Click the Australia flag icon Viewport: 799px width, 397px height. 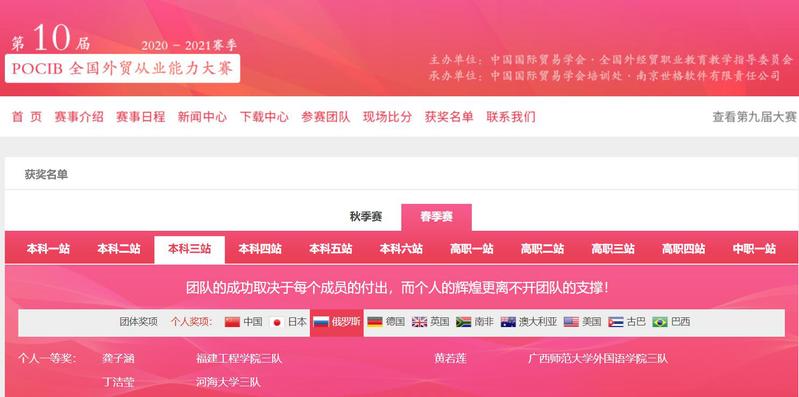[508, 322]
